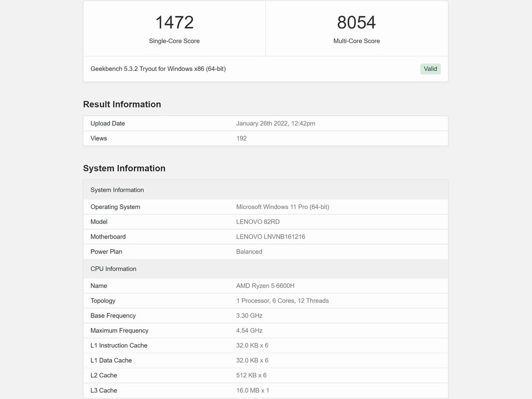The height and width of the screenshot is (399, 532).
Task: Click the CPU Name label
Action: point(99,286)
